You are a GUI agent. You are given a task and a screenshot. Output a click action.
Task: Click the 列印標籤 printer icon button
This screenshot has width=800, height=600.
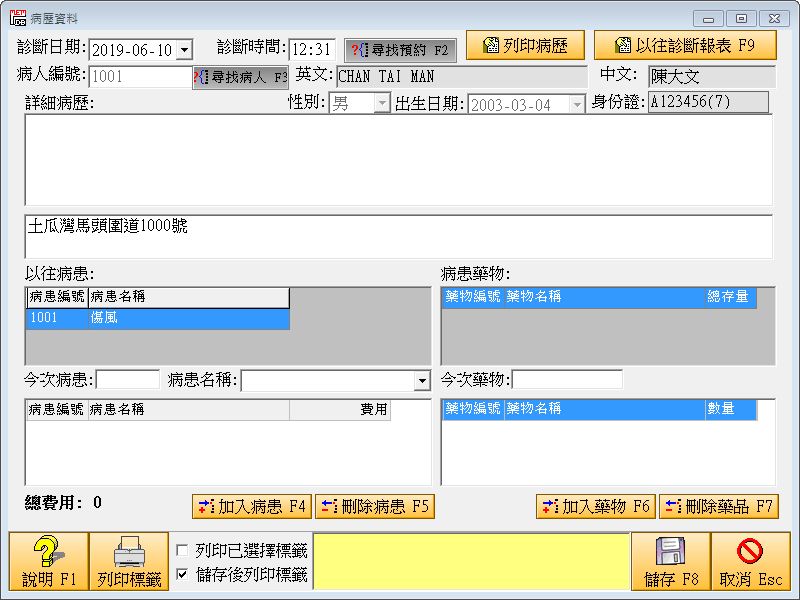pyautogui.click(x=129, y=561)
